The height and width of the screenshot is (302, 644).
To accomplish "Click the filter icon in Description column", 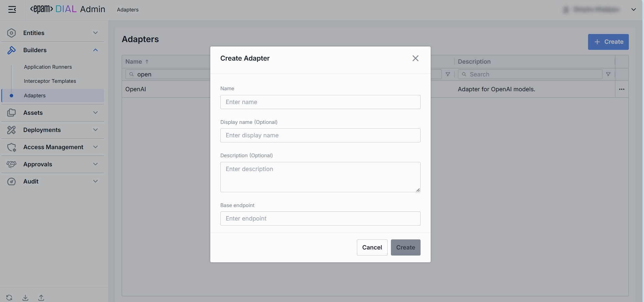I will [608, 74].
